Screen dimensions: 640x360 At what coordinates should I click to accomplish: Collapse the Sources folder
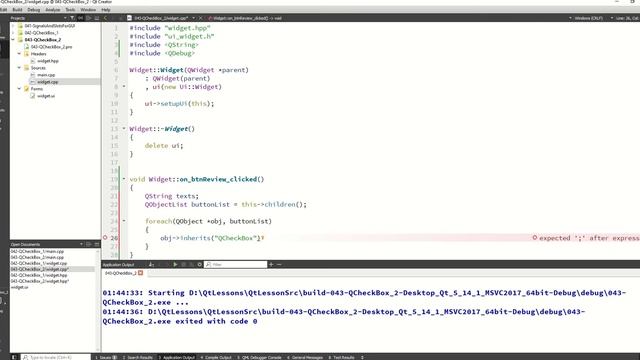(x=19, y=68)
